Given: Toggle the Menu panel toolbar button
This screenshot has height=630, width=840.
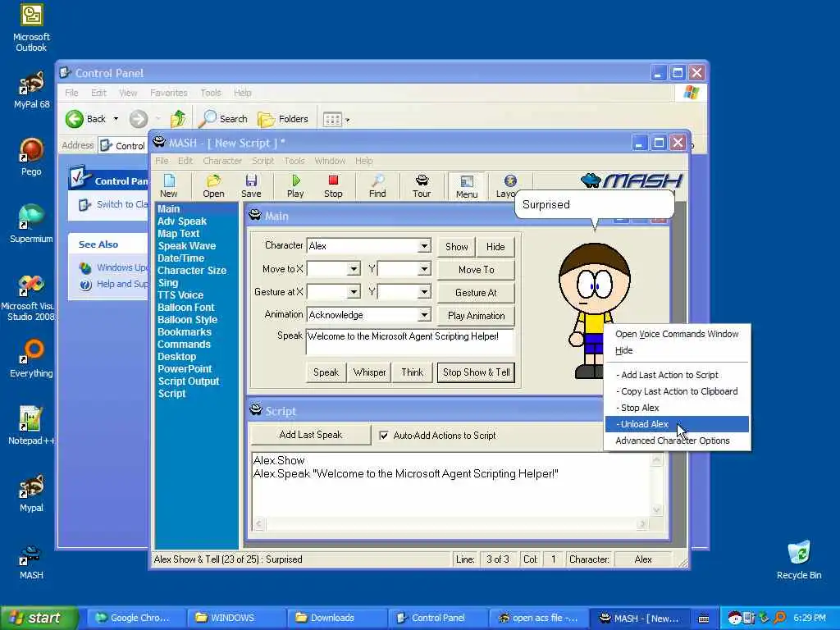Looking at the screenshot, I should (467, 186).
